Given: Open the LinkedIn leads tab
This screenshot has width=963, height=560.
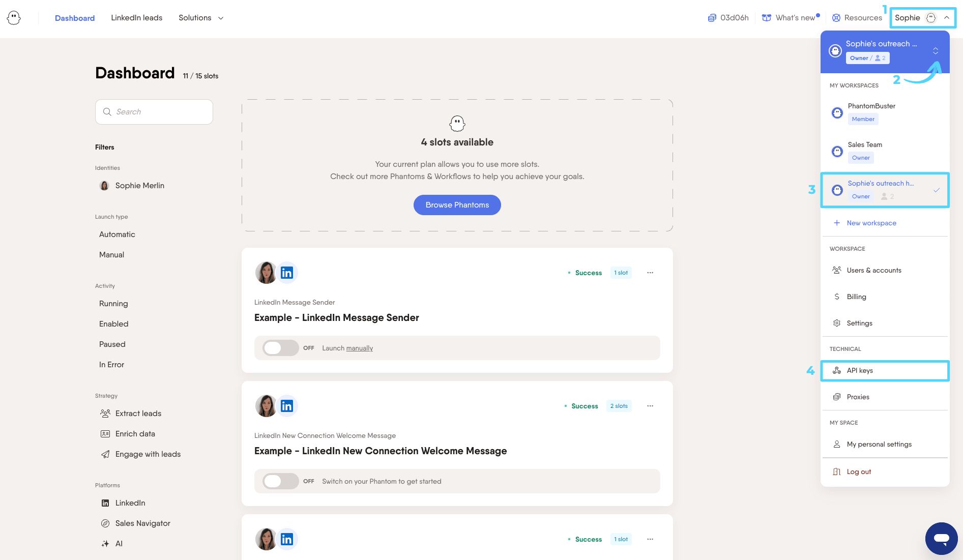Looking at the screenshot, I should point(137,18).
